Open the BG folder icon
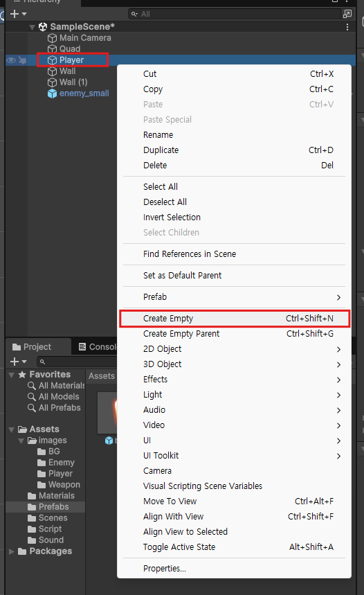 [x=42, y=452]
